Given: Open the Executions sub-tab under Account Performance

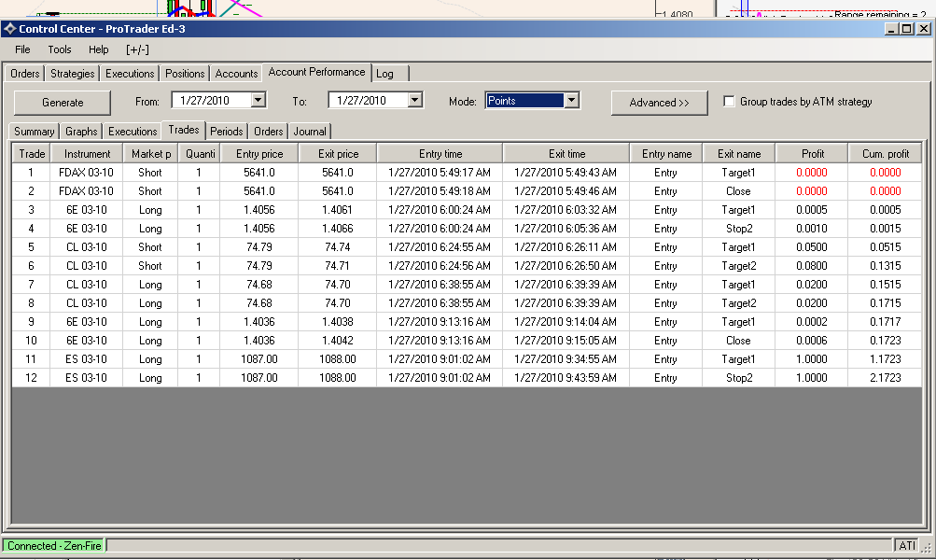Looking at the screenshot, I should coord(133,132).
